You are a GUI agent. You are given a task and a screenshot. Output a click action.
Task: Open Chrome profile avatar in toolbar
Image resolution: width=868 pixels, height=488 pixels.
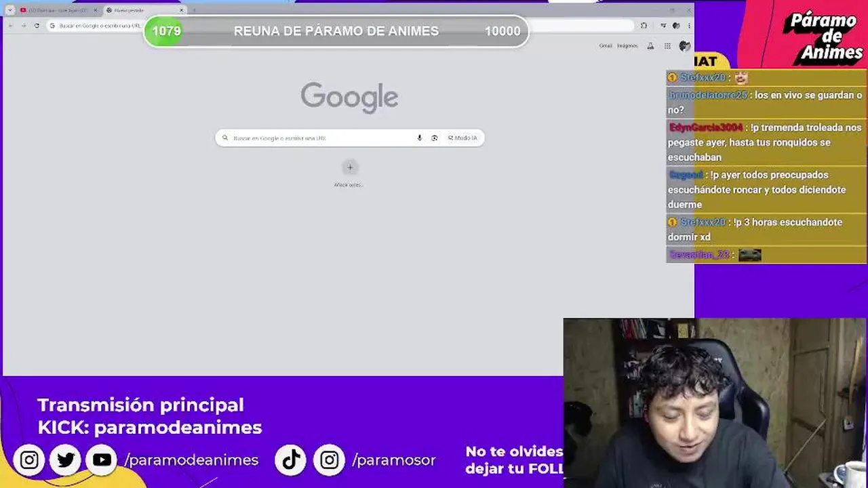[x=676, y=26]
